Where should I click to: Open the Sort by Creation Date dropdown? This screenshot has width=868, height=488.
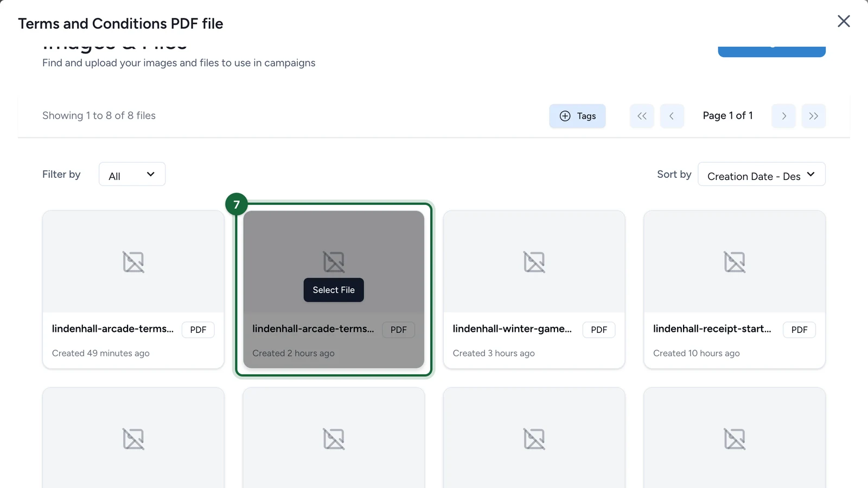click(761, 174)
